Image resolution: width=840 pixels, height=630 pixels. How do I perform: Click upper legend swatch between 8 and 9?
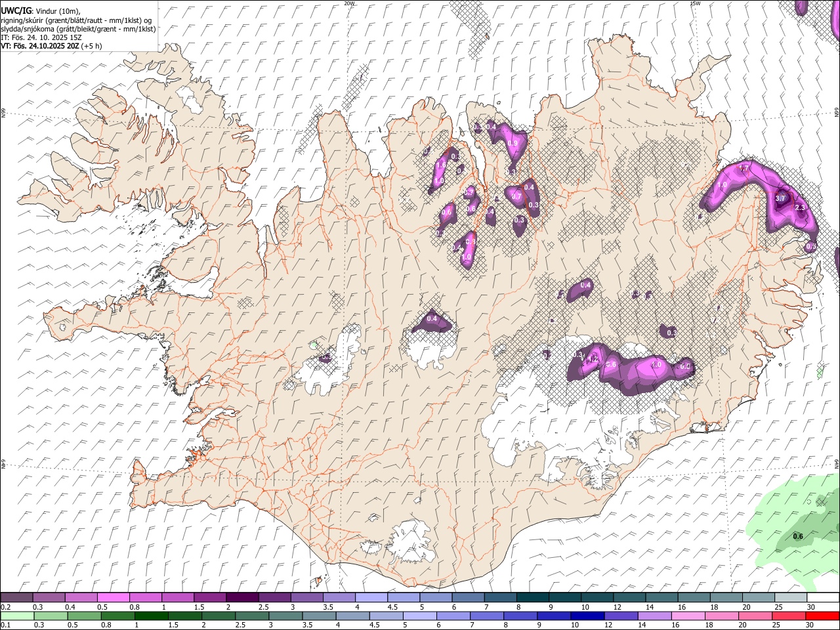pyautogui.click(x=532, y=597)
